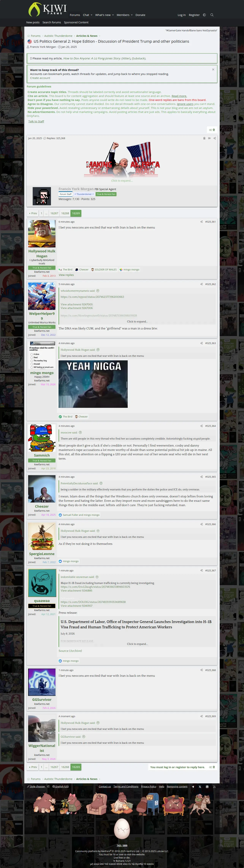This screenshot has width=244, height=868.
Task: Open the RSS feed icon in the footer
Action: (214, 787)
